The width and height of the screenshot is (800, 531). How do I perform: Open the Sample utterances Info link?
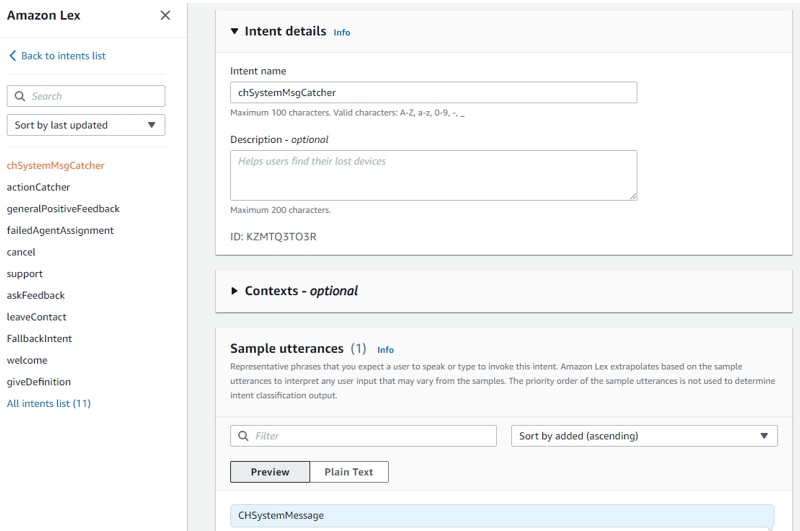(x=385, y=350)
